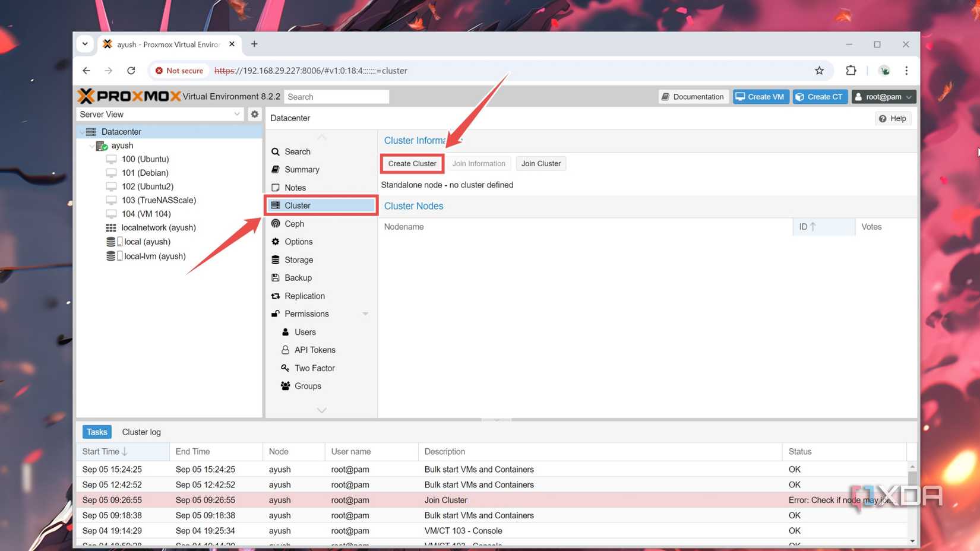980x551 pixels.
Task: Open the Two Factor menu item
Action: tap(321, 368)
